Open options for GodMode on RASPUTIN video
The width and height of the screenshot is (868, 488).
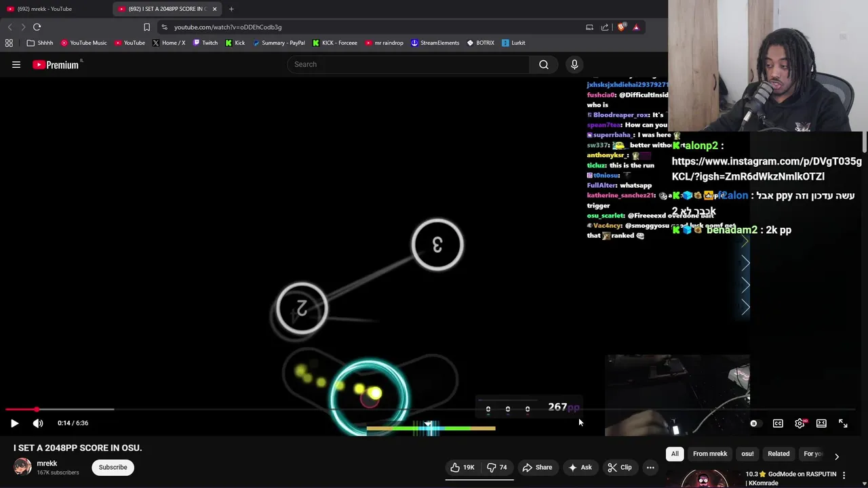(x=844, y=476)
